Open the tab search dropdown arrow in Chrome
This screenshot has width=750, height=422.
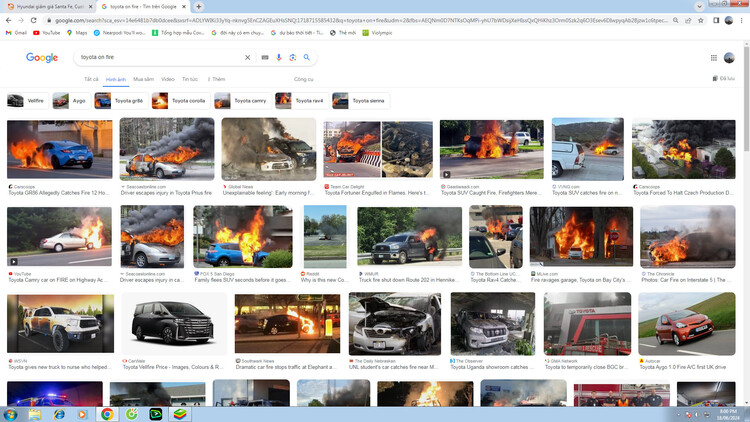pyautogui.click(x=699, y=7)
